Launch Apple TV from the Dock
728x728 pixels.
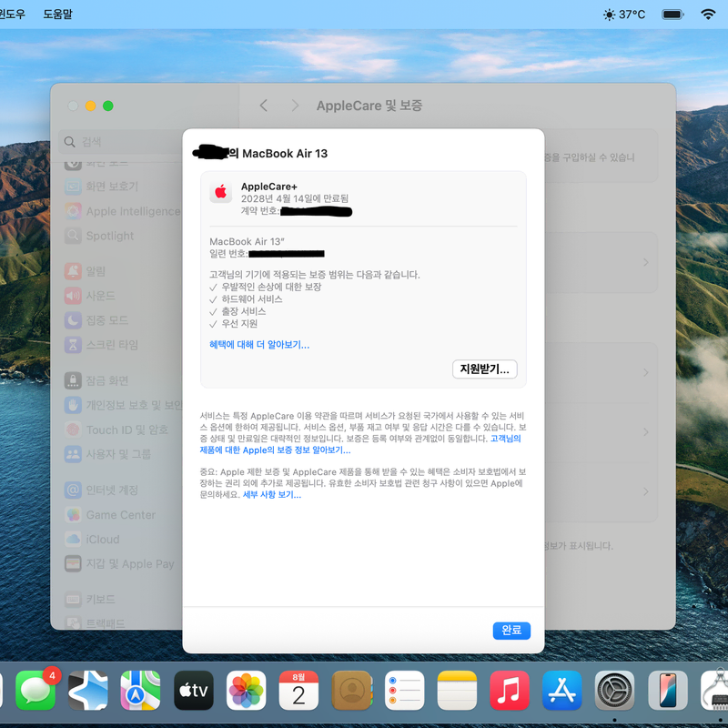pos(194,691)
